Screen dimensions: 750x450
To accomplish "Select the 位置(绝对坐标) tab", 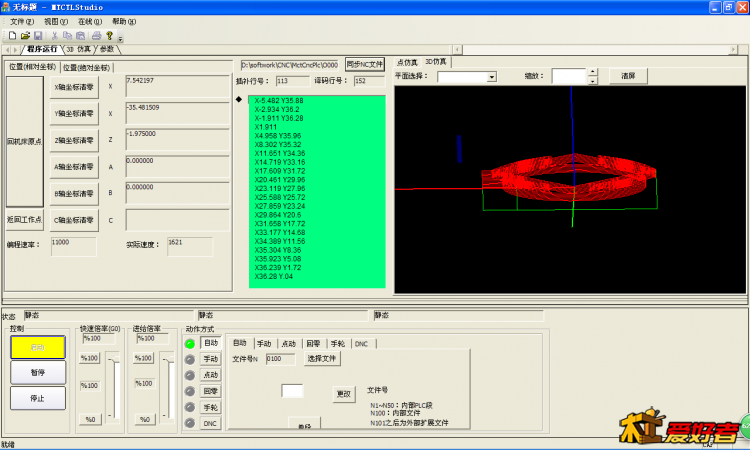I will coord(87,67).
